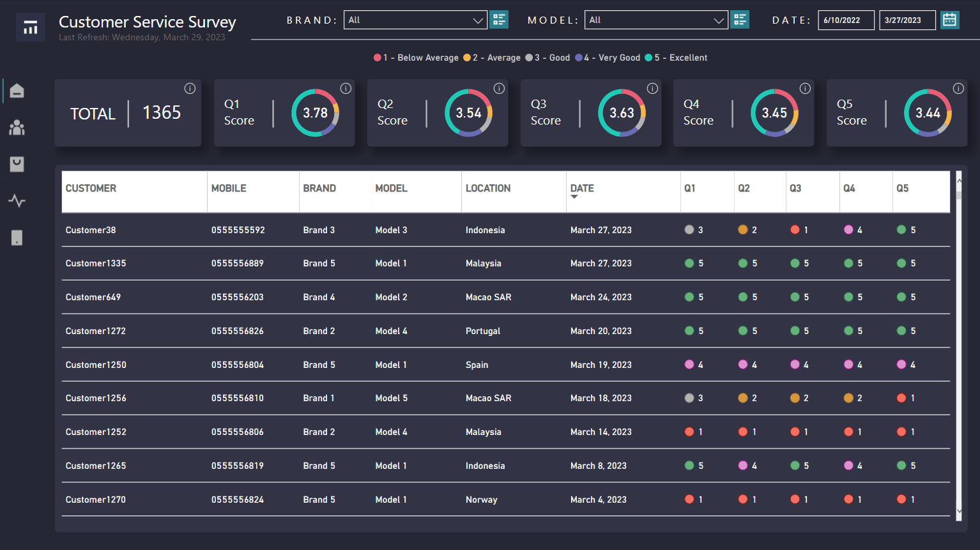Image resolution: width=980 pixels, height=550 pixels.
Task: Click info icon on TOTAL card
Action: (190, 88)
